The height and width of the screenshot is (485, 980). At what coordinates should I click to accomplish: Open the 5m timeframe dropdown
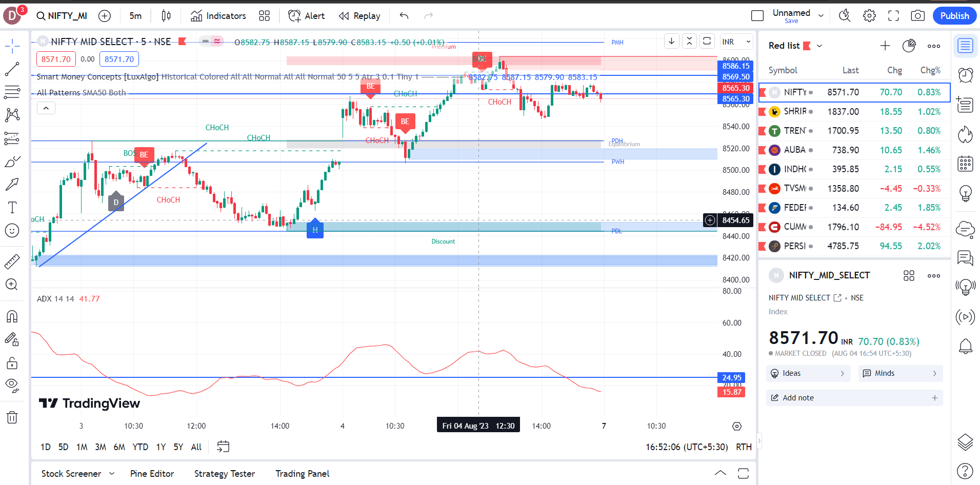[x=135, y=16]
